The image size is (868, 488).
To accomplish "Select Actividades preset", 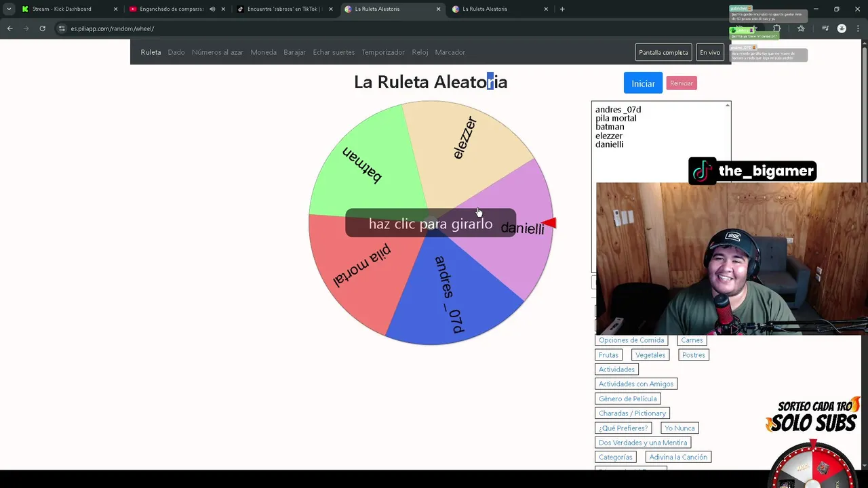I will point(616,369).
